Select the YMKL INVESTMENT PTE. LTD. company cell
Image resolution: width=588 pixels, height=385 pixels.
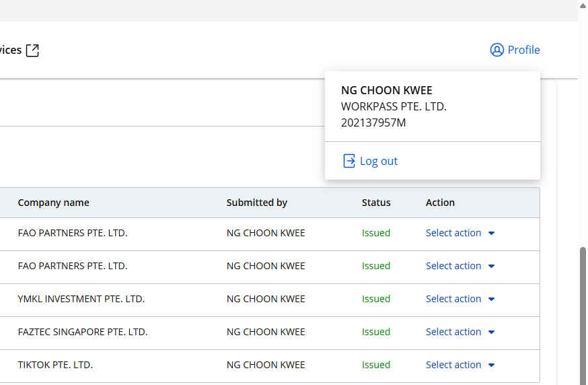[81, 299]
